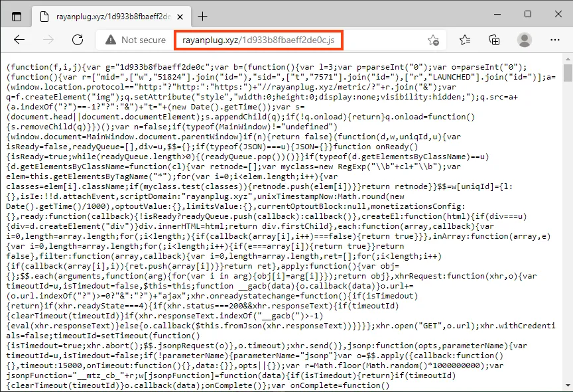Go back to the previous page
The height and width of the screenshot is (392, 573).
click(x=19, y=40)
